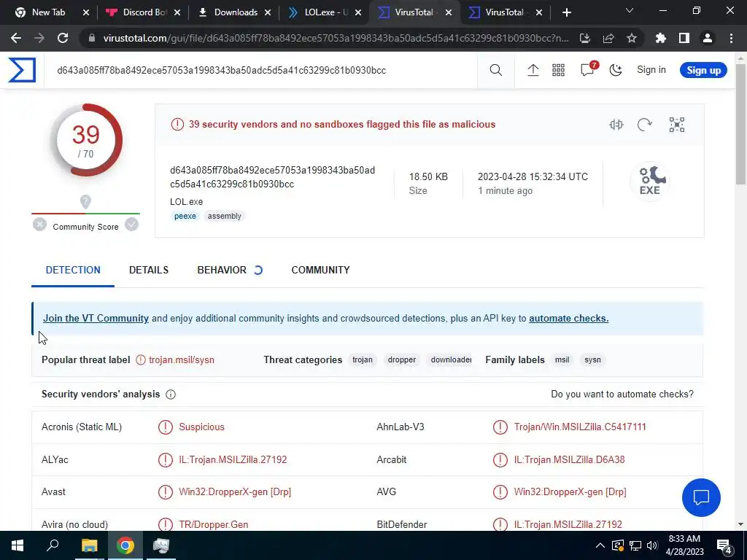Click Join the VT Community link
The image size is (747, 560).
coord(96,318)
